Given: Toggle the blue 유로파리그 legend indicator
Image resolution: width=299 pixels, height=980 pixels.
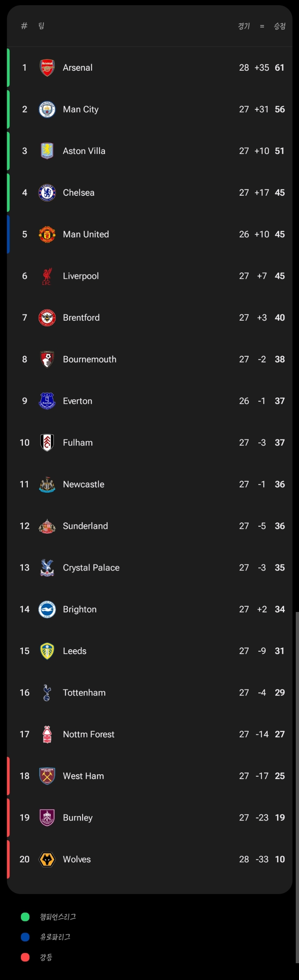Looking at the screenshot, I should click(x=25, y=937).
